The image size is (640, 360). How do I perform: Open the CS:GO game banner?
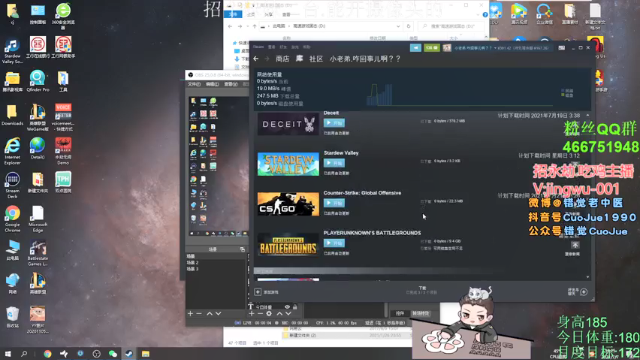point(288,204)
